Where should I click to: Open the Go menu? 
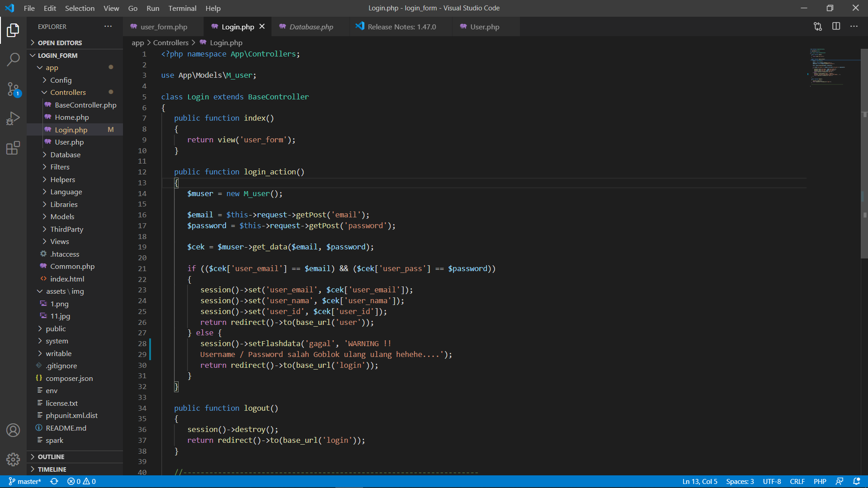pyautogui.click(x=132, y=8)
